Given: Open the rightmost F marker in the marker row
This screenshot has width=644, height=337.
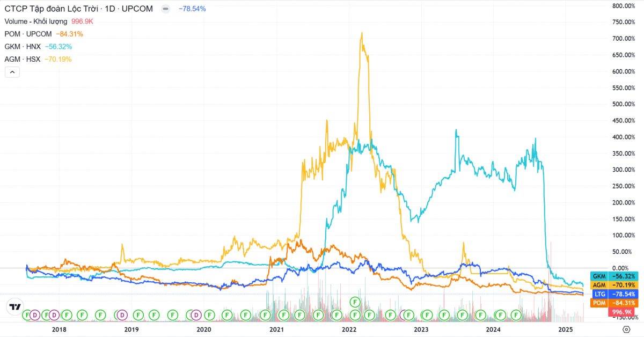Looking at the screenshot, I should click(517, 314).
